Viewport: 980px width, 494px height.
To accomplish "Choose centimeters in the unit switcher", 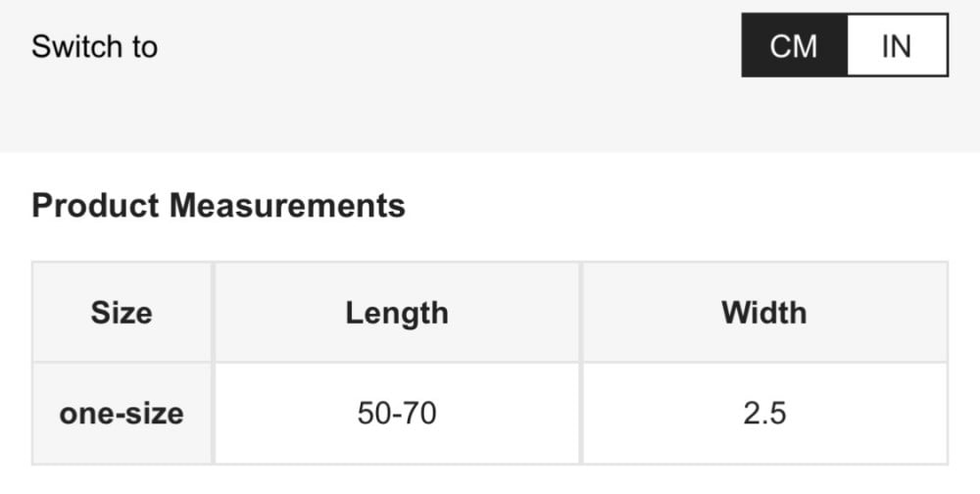I will 794,45.
